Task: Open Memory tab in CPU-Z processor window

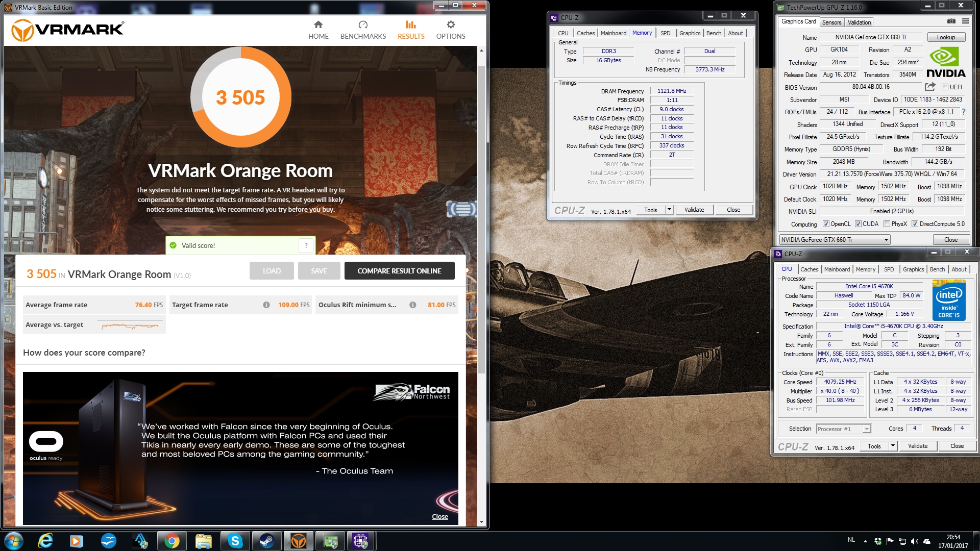Action: tap(866, 269)
